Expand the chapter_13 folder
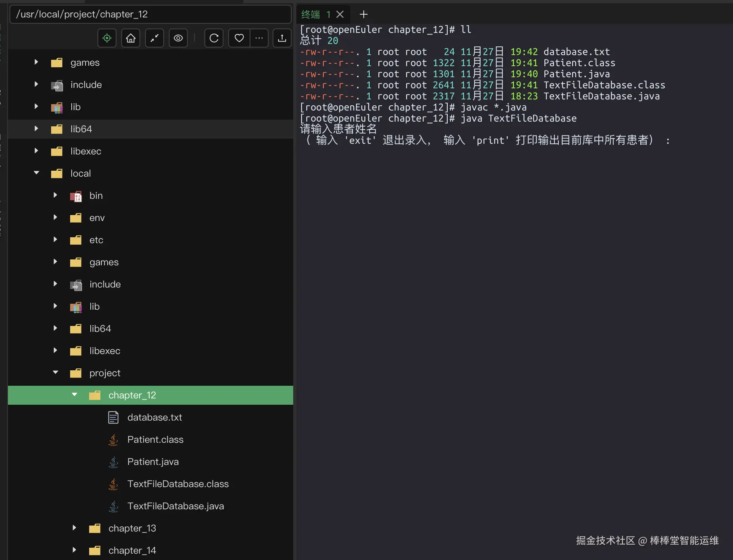 [x=74, y=528]
